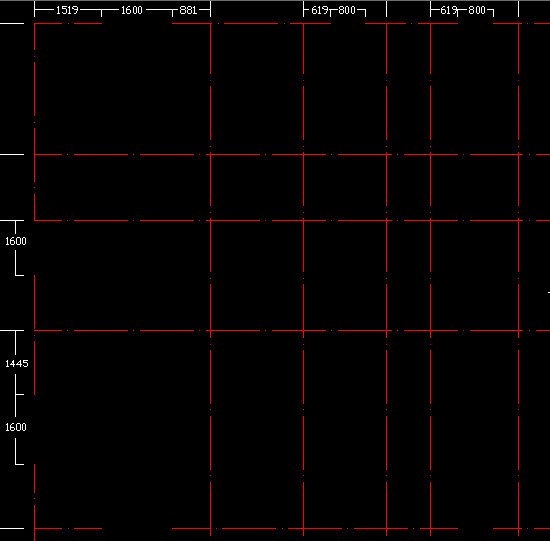The width and height of the screenshot is (550, 541).
Task: Click the horizontal 1600 dimension beside 1519
Action: point(132,10)
